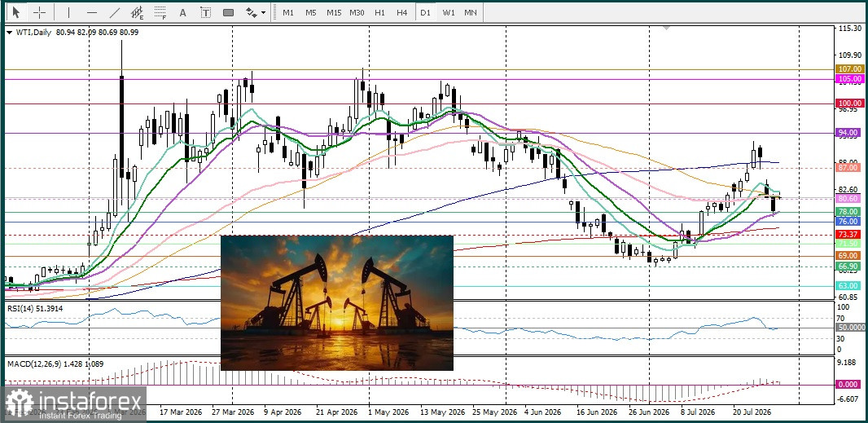
Task: Click the 109.90 price scale value
Action: (x=850, y=55)
